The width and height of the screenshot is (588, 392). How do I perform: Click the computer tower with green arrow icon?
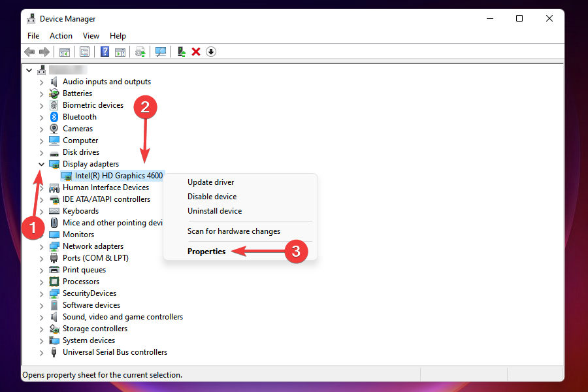(181, 52)
